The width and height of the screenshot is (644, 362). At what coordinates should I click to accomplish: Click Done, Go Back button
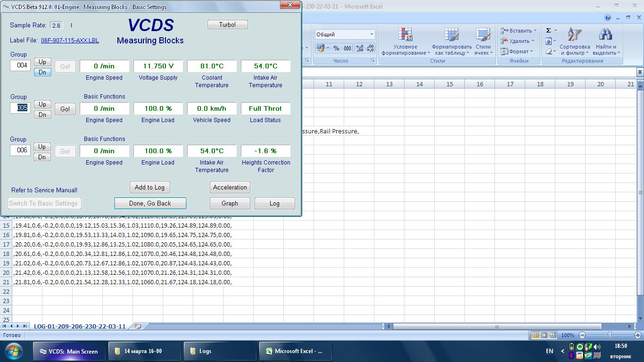150,203
